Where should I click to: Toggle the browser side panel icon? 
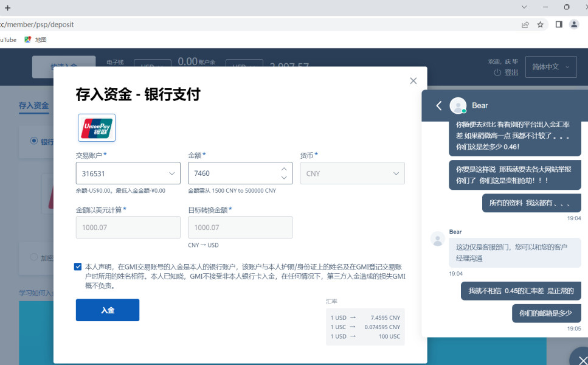point(558,24)
